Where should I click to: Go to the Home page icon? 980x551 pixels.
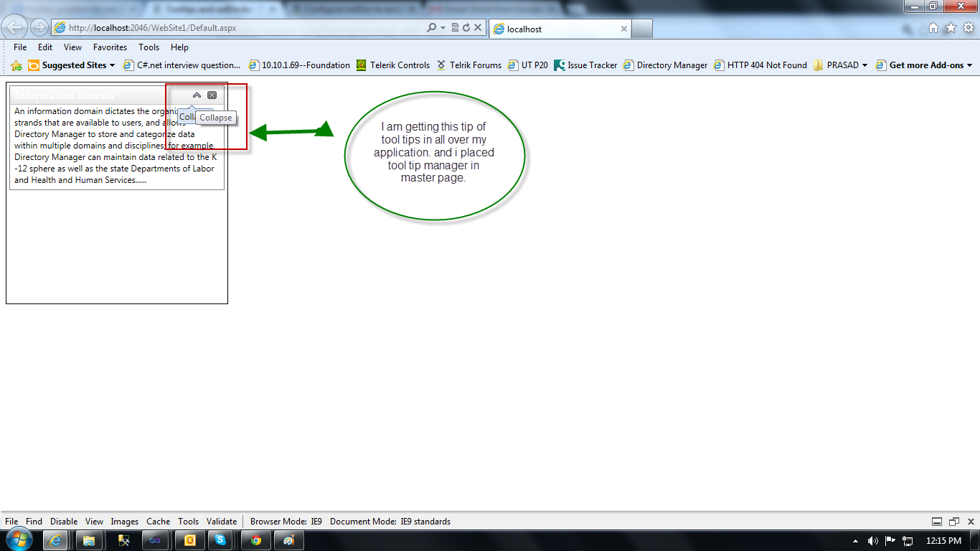[x=933, y=28]
